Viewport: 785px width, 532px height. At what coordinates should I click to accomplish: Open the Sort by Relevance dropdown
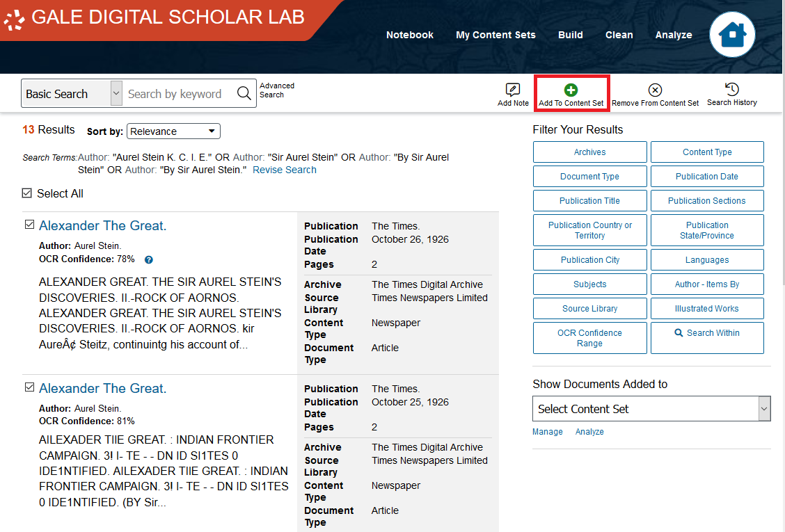click(173, 131)
